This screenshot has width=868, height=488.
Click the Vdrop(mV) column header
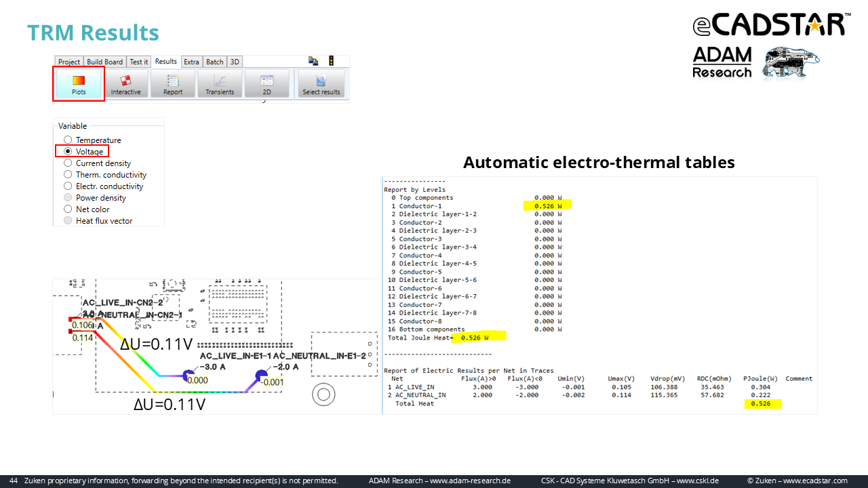pos(669,379)
